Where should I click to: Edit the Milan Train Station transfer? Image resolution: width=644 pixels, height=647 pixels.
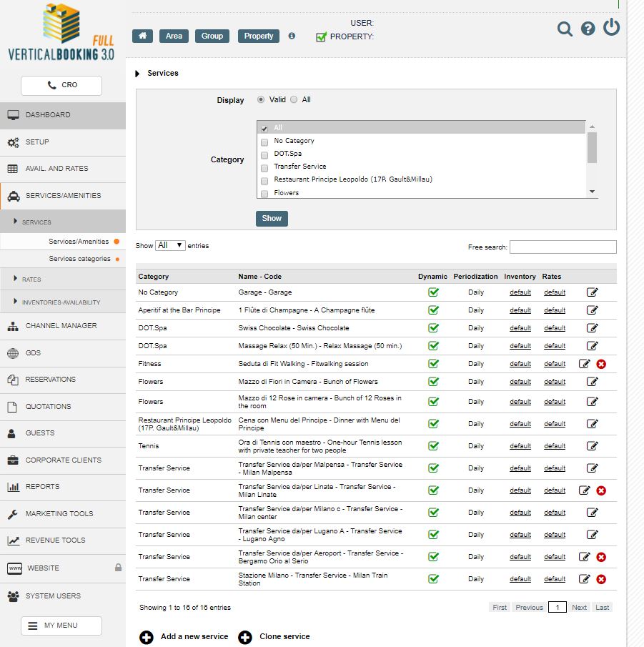click(x=584, y=579)
